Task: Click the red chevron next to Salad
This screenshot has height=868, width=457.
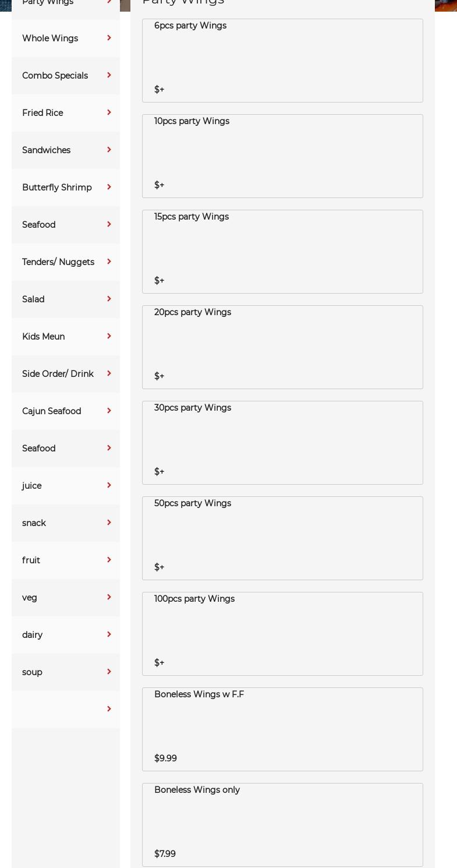Action: (x=109, y=299)
